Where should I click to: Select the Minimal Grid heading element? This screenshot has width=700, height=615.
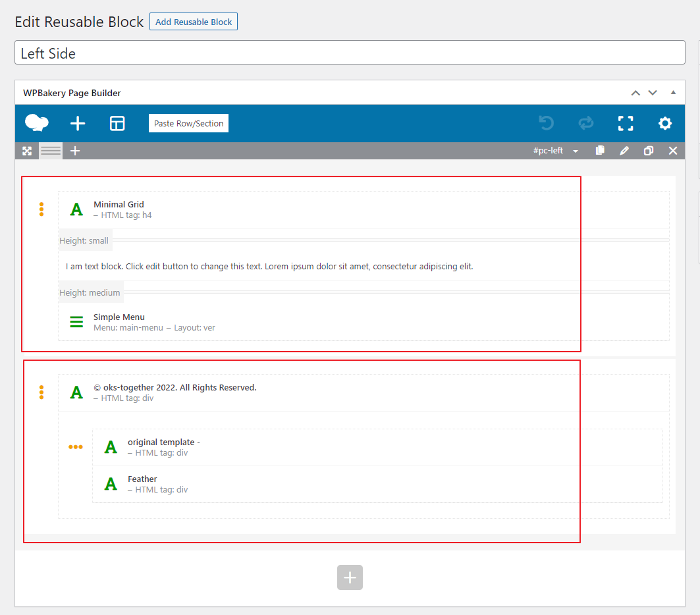coord(363,210)
